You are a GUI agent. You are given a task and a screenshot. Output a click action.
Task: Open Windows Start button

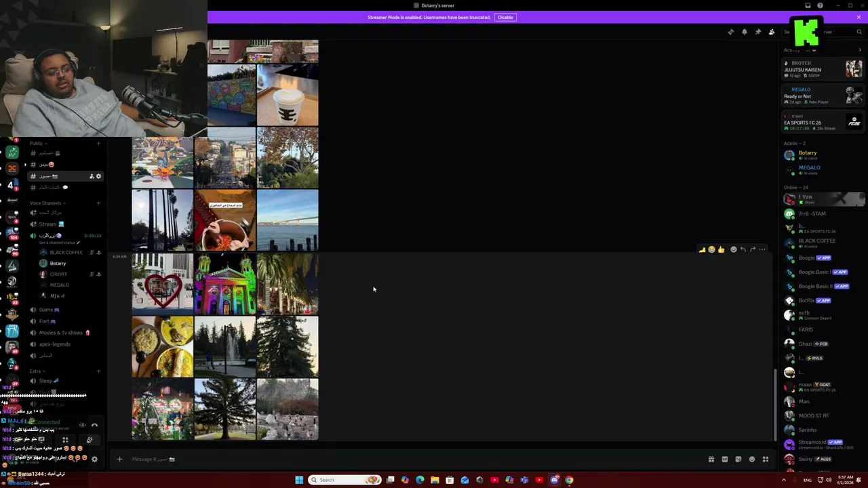click(299, 480)
